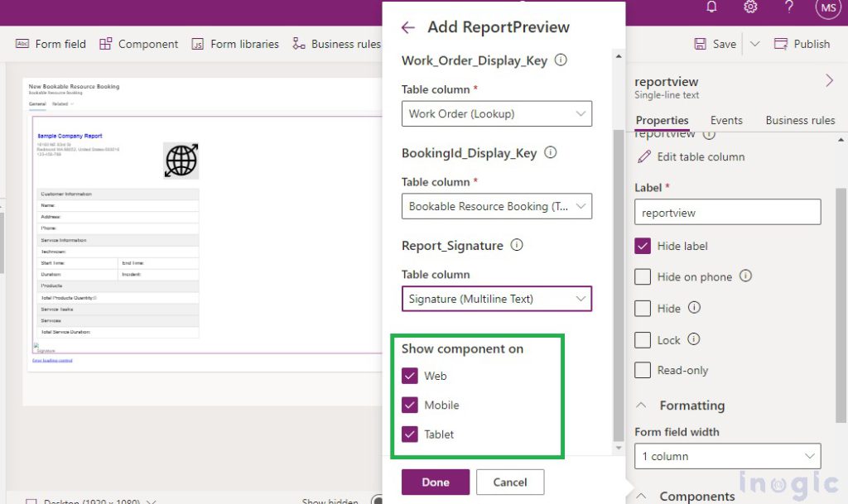Viewport: 848px width, 504px height.
Task: Enable the Read-only checkbox
Action: click(x=643, y=370)
